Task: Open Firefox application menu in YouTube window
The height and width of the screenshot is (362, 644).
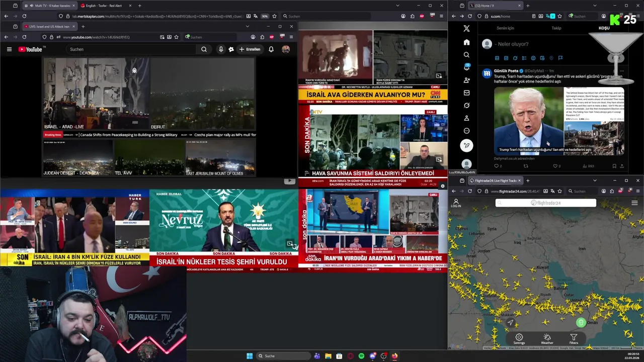Action: pyautogui.click(x=291, y=37)
